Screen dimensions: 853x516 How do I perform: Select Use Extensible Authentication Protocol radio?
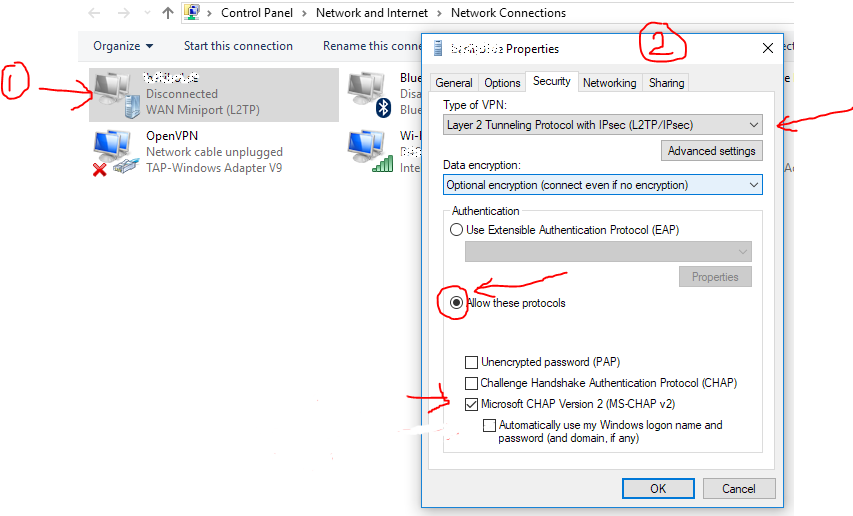457,230
